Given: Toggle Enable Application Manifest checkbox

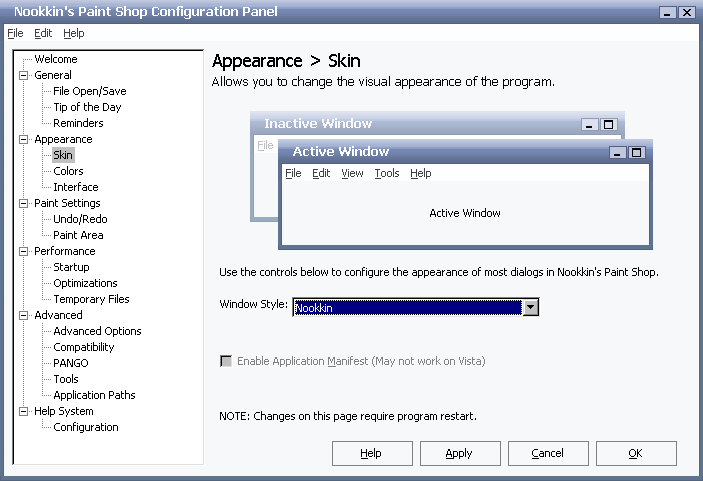Looking at the screenshot, I should coord(226,361).
